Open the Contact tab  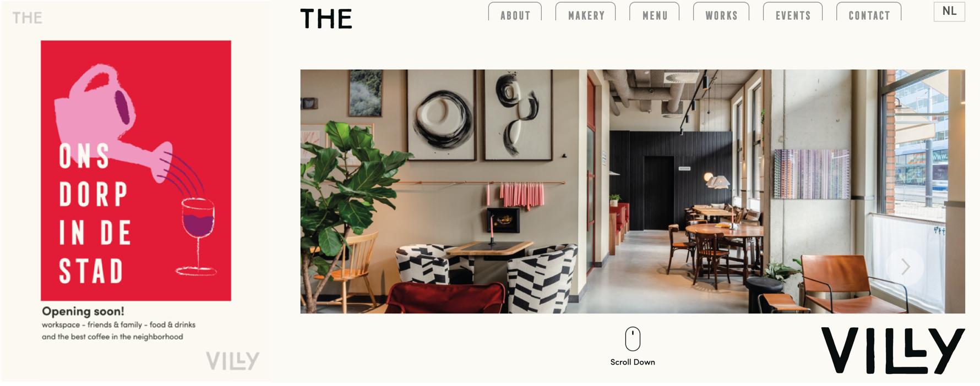869,13
